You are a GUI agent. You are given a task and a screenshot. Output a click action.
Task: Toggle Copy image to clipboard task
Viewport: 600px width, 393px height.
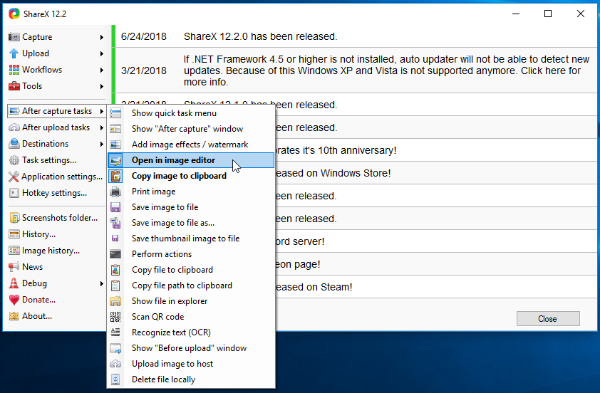(191, 176)
